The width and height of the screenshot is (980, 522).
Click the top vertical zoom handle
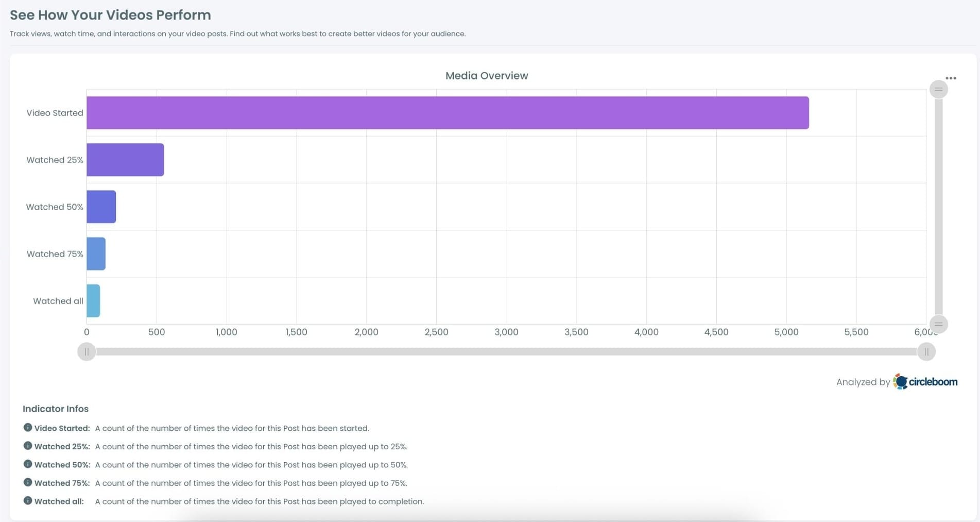pyautogui.click(x=938, y=89)
